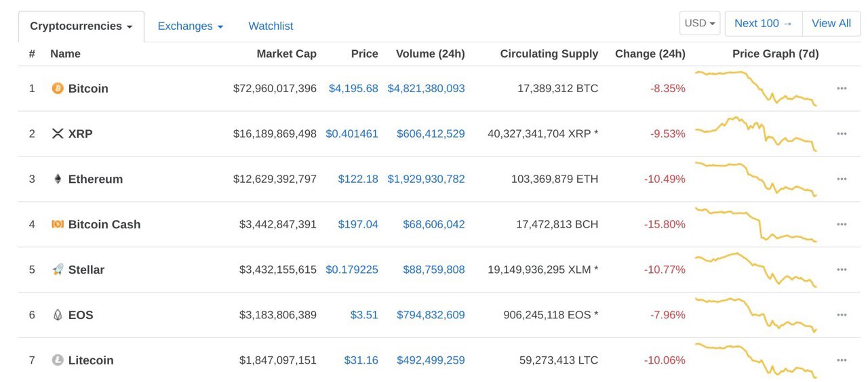The height and width of the screenshot is (382, 868).
Task: Open the Ethereum price link $122.18
Action: [x=358, y=179]
